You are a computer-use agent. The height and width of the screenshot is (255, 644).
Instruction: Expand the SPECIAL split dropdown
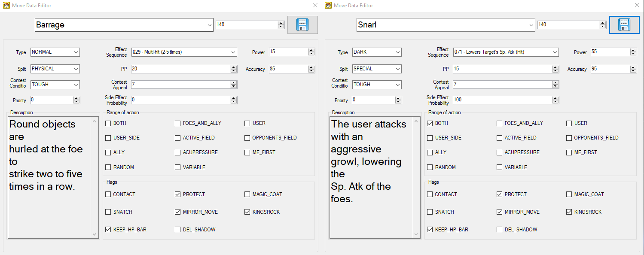(x=398, y=69)
